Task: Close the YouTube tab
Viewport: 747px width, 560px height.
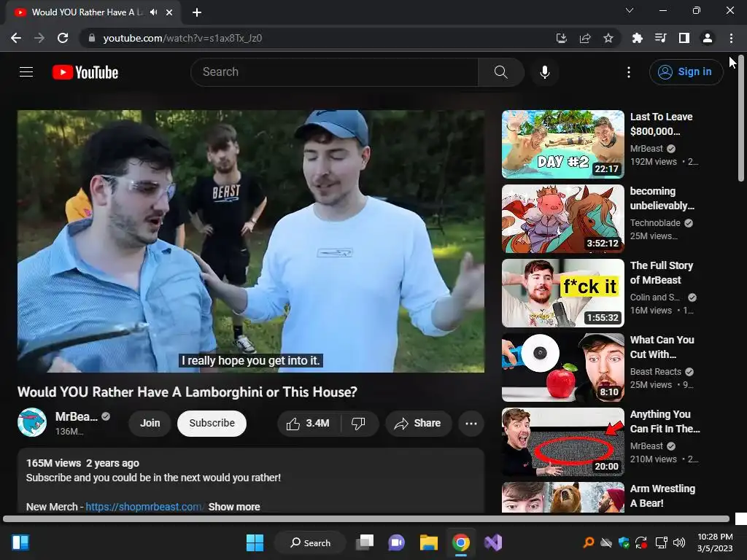Action: point(169,12)
